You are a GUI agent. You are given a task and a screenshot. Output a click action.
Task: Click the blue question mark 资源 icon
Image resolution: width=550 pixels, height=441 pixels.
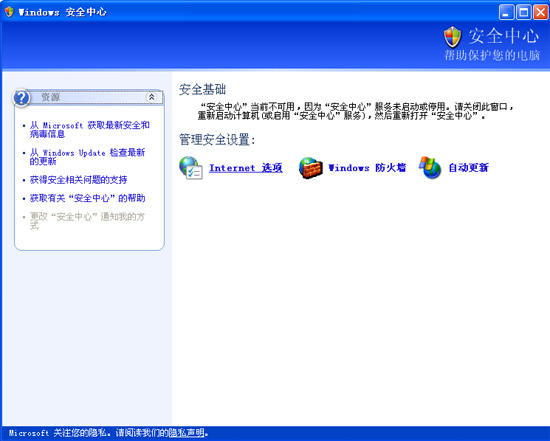pyautogui.click(x=21, y=98)
